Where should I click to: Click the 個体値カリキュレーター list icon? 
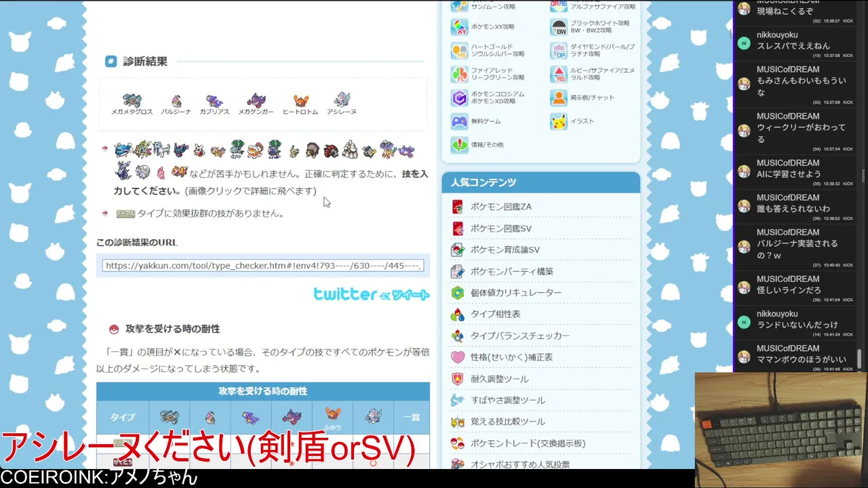pyautogui.click(x=458, y=293)
